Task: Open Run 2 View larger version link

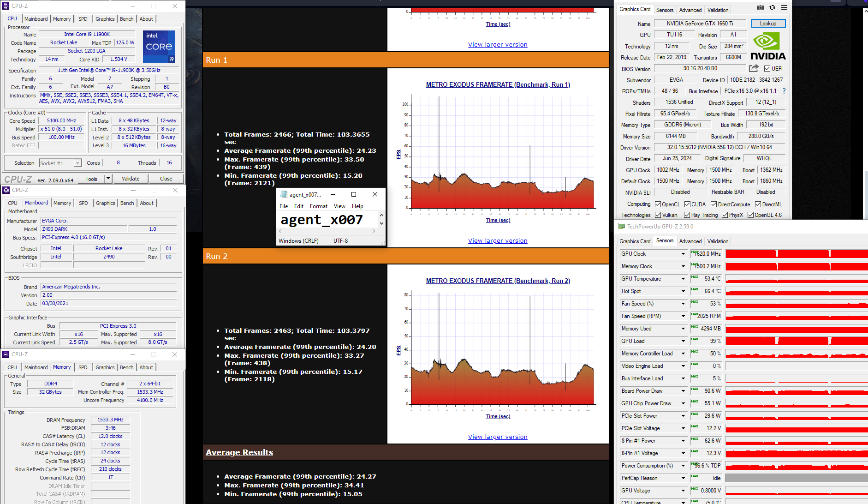Action: click(x=498, y=437)
